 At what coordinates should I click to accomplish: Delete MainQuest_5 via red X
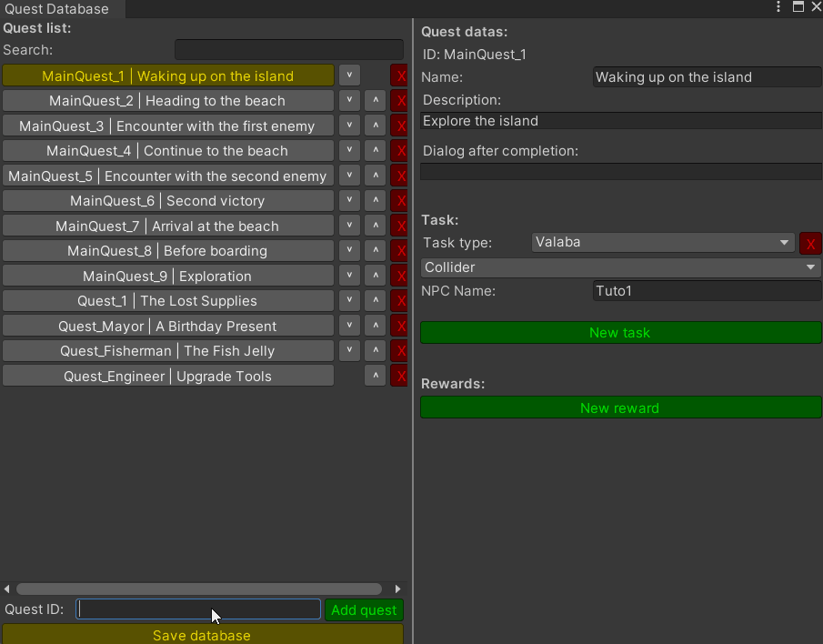point(399,176)
